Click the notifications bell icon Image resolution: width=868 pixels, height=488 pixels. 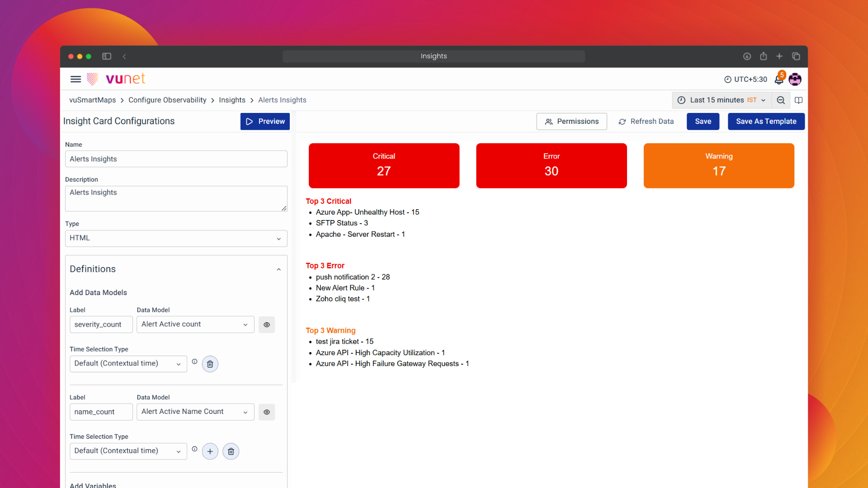(778, 80)
